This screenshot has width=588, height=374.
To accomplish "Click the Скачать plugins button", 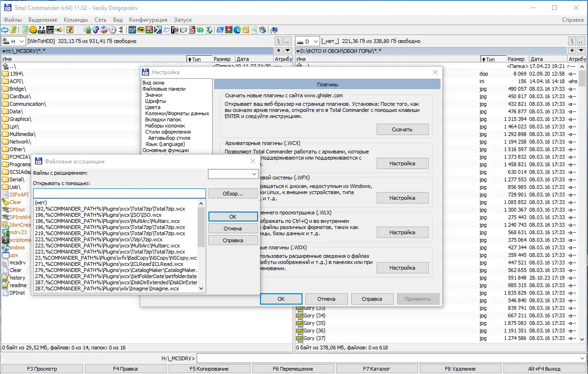I will pos(402,129).
